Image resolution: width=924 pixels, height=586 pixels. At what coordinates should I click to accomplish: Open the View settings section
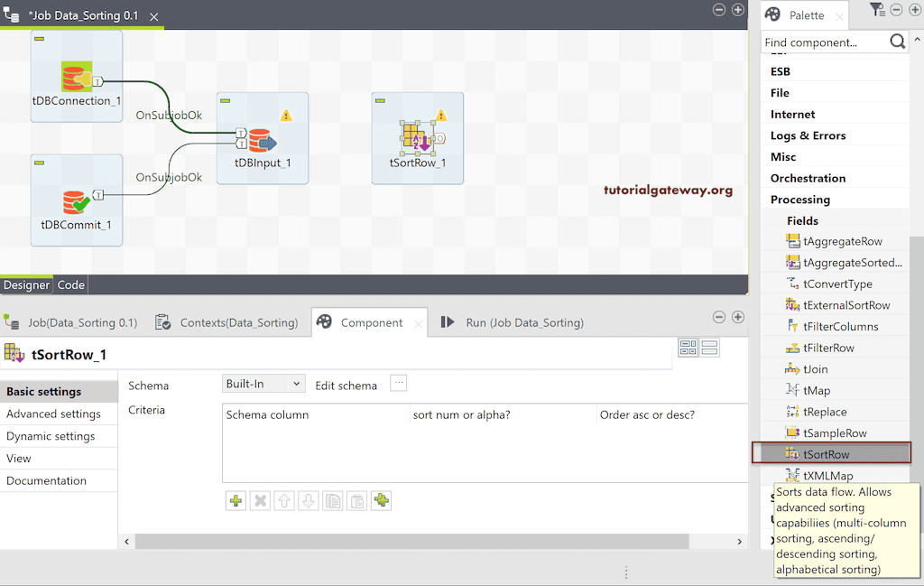click(59, 459)
